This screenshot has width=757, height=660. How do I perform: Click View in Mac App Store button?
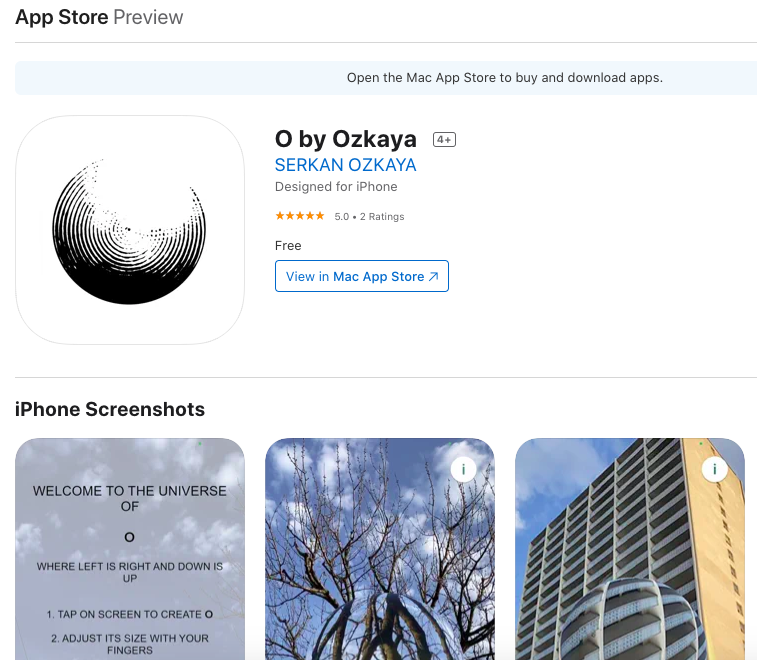(362, 276)
